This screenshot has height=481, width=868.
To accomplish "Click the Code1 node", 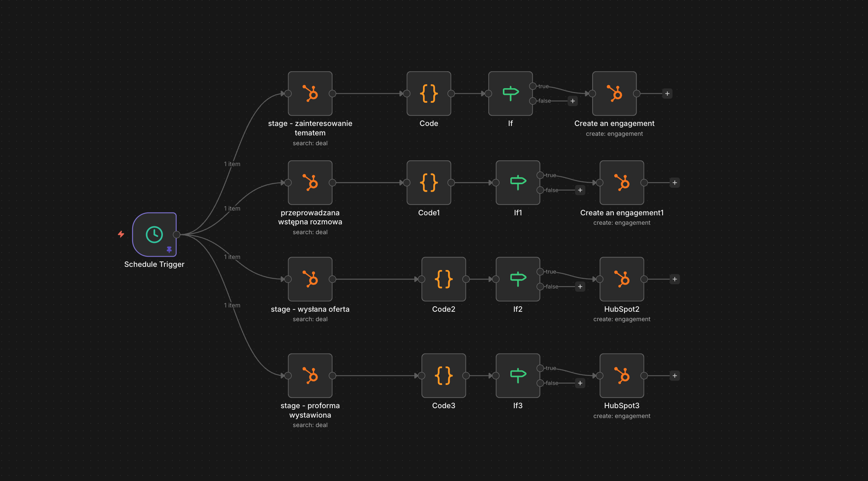I will click(x=429, y=183).
